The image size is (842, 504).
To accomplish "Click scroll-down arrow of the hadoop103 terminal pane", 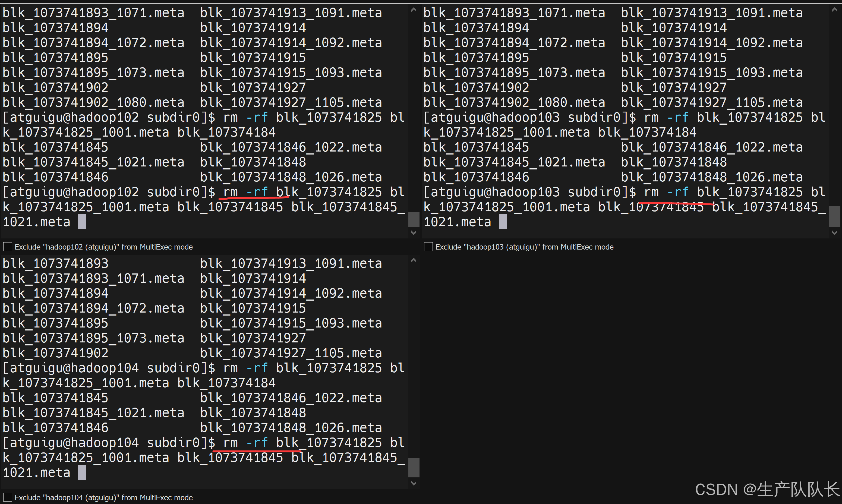I will (x=834, y=233).
